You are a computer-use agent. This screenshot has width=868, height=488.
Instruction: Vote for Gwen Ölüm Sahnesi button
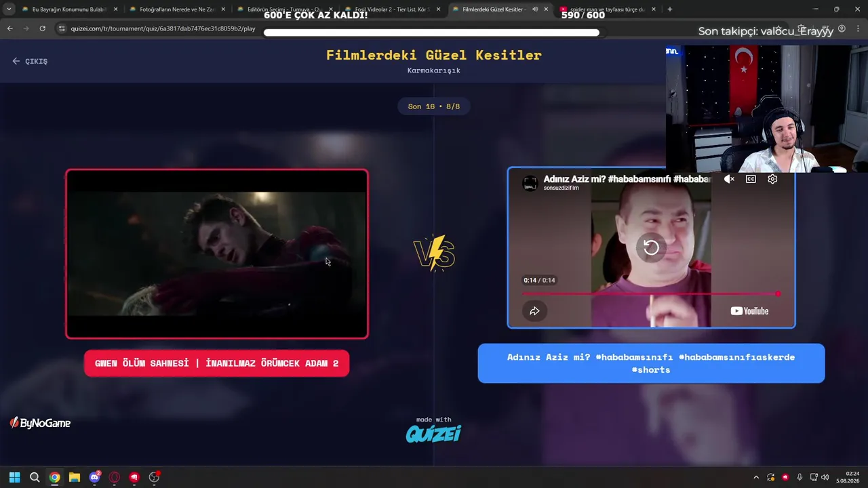[216, 363]
